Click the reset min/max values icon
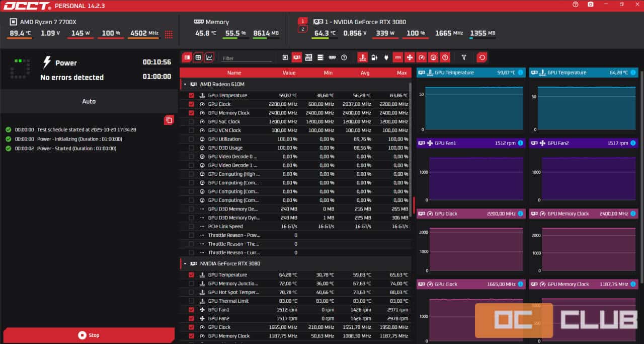Viewport: 644px width, 344px height. [482, 57]
